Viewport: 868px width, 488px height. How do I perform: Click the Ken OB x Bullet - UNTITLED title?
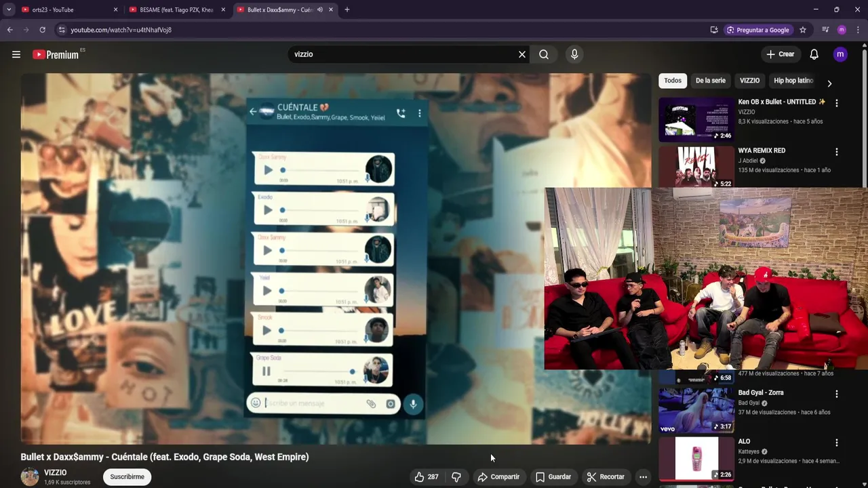pyautogui.click(x=782, y=102)
